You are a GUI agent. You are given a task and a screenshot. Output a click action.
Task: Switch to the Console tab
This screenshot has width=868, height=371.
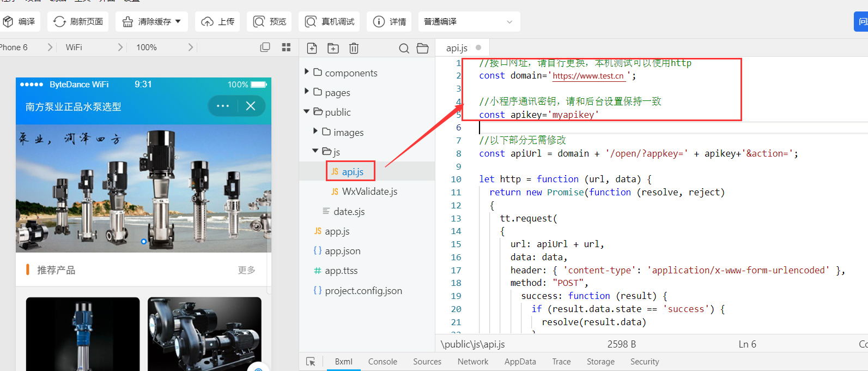click(383, 362)
